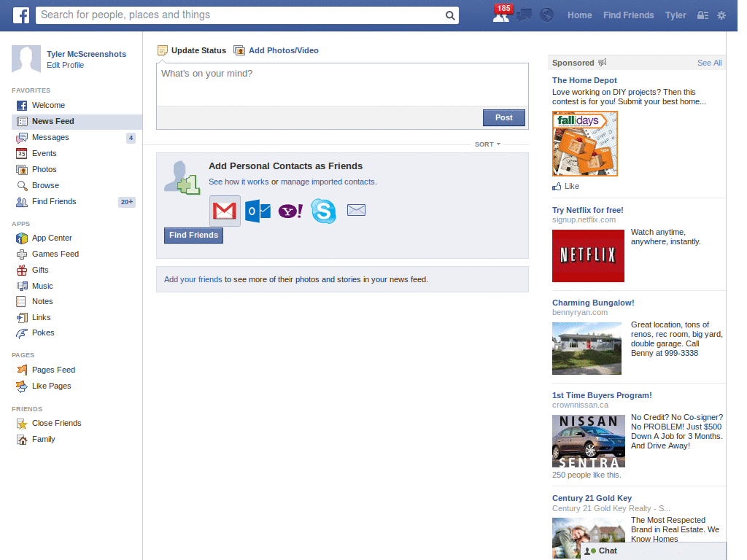Image resolution: width=747 pixels, height=560 pixels.
Task: Click the Home Depot Like thumbs-up icon
Action: tap(557, 186)
